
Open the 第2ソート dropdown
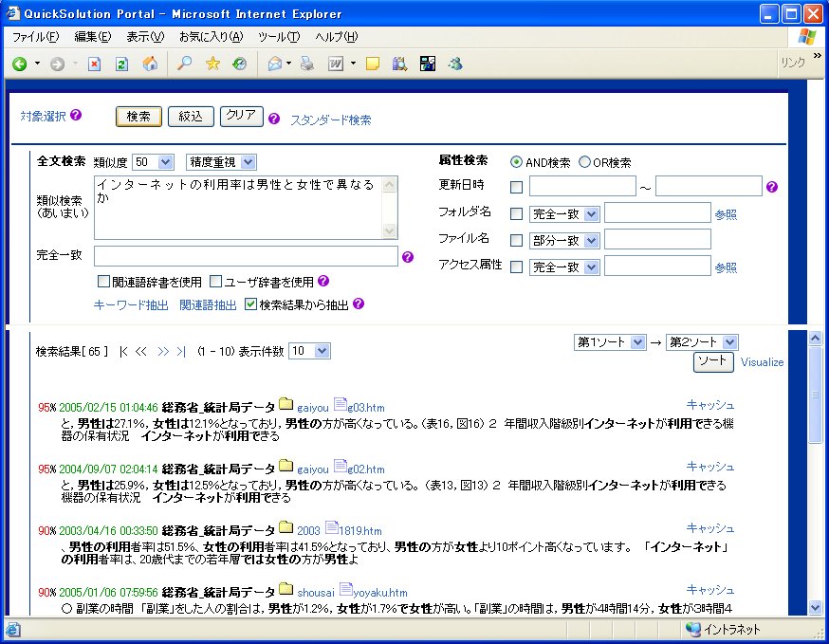click(702, 342)
